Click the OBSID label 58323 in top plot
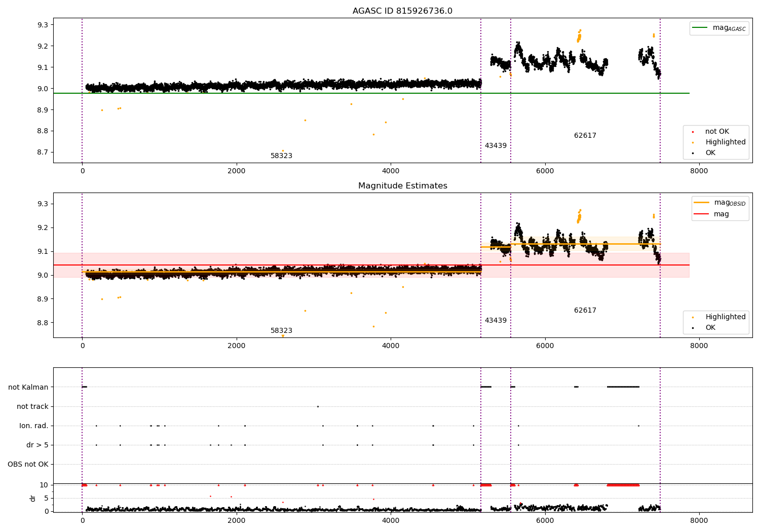 281,156
